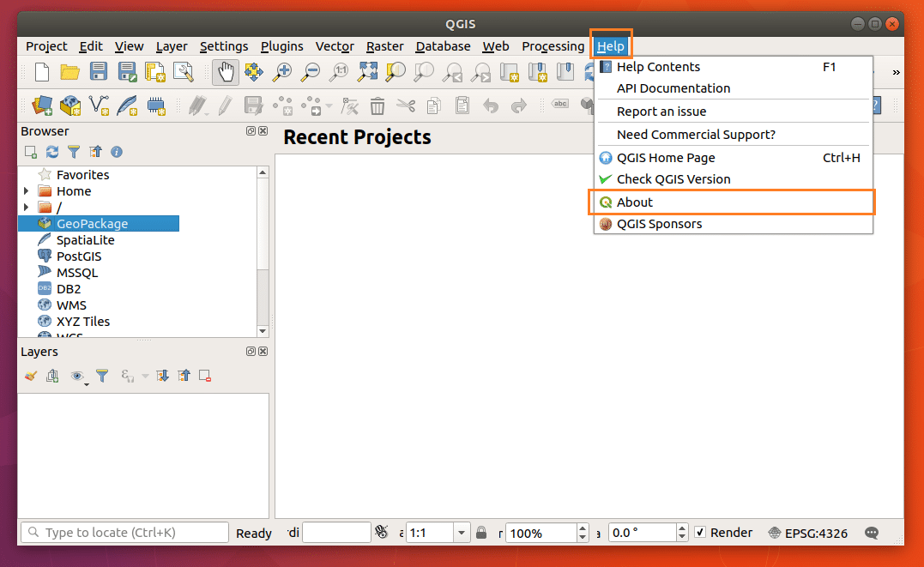Click the Pan Map to Selection icon
The width and height of the screenshot is (924, 567).
point(254,72)
